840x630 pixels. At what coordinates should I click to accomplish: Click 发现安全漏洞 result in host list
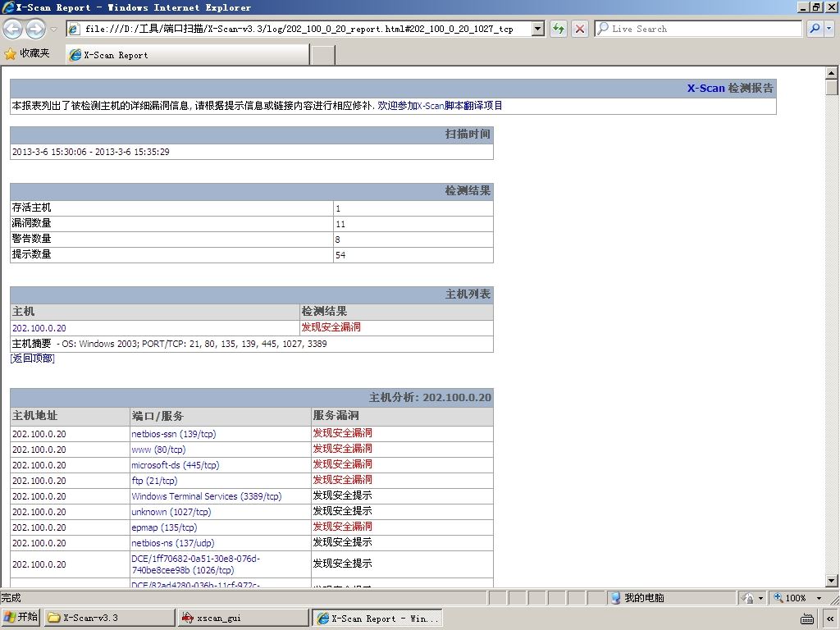point(331,327)
